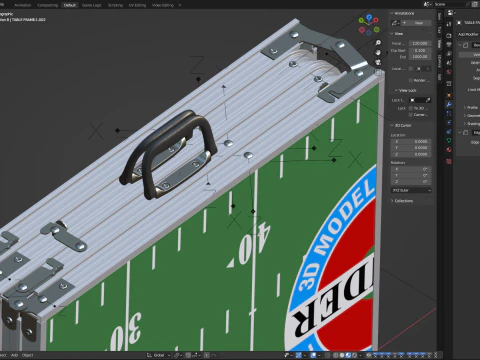Open annotation data-block pencil dropdown

[x=395, y=23]
